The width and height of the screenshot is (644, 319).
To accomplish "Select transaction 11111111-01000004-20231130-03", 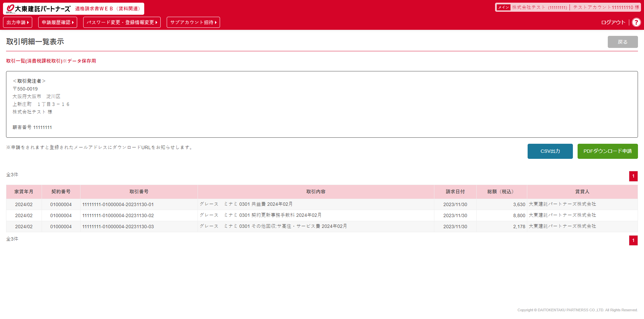I will [x=118, y=227].
